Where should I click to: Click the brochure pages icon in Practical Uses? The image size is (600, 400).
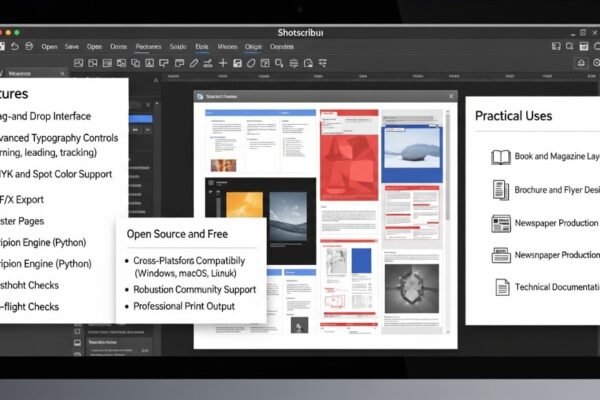click(x=501, y=190)
